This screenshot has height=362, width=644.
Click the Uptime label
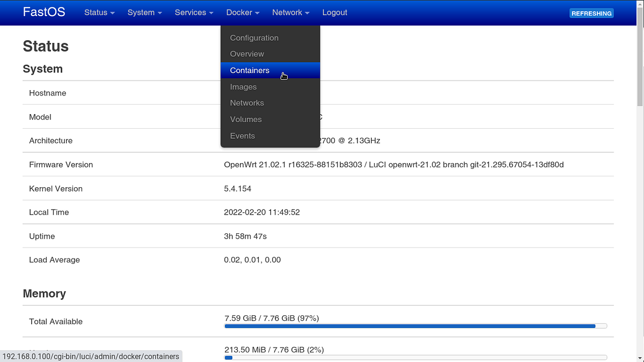point(42,237)
